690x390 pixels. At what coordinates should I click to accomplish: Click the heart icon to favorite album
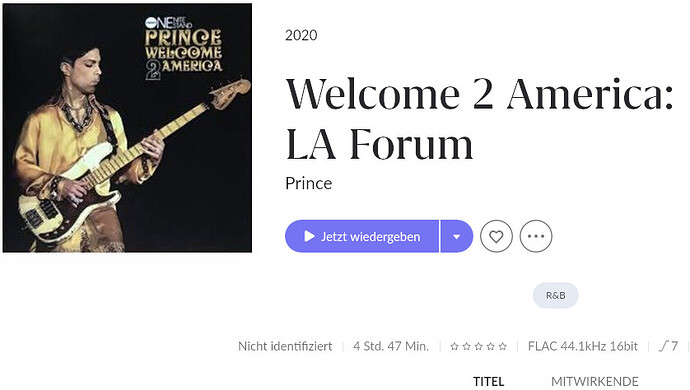[x=496, y=236]
